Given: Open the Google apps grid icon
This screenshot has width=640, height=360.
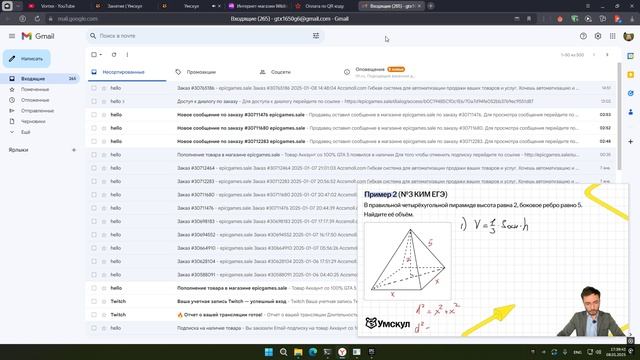Looking at the screenshot, I should 613,36.
